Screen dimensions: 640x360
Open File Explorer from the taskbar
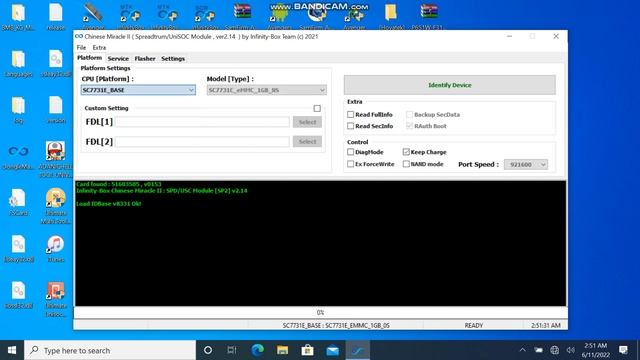tap(282, 350)
